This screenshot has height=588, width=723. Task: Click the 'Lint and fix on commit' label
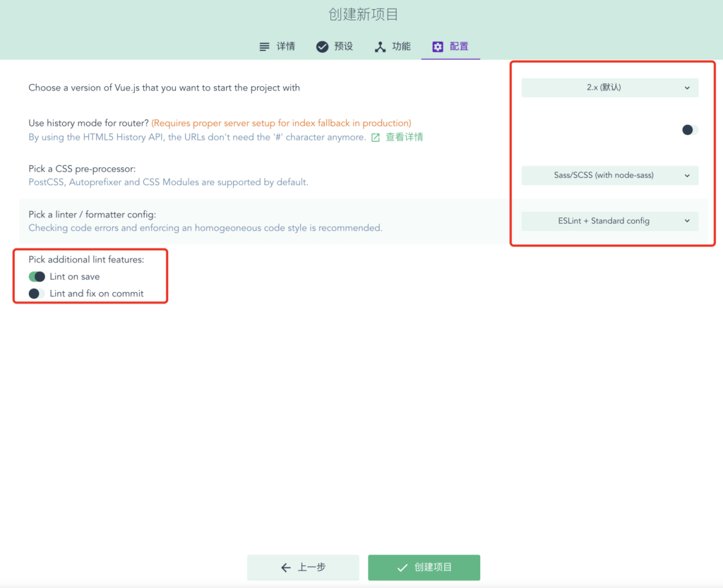96,294
